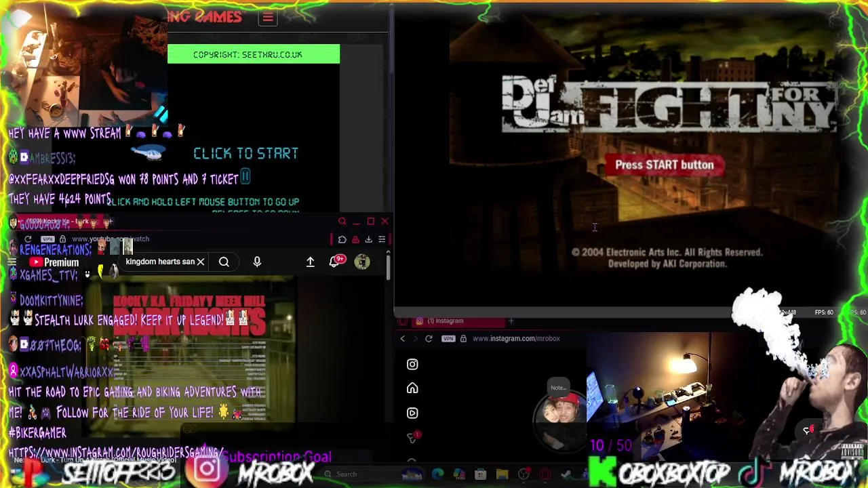Viewport: 868px width, 488px height.
Task: Open Instagram Messages with the notification badge
Action: click(412, 437)
